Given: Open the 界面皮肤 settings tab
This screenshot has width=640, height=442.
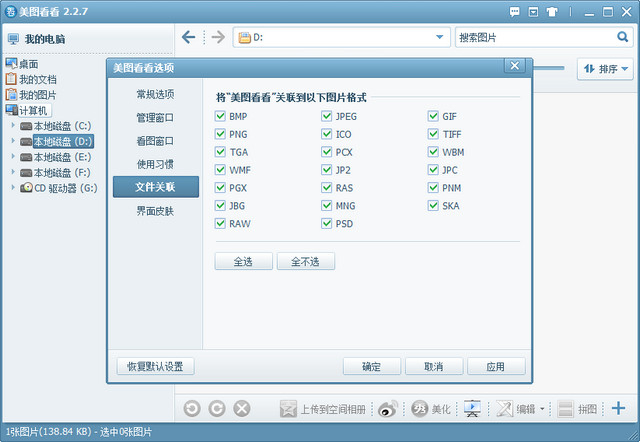Looking at the screenshot, I should coord(155,211).
